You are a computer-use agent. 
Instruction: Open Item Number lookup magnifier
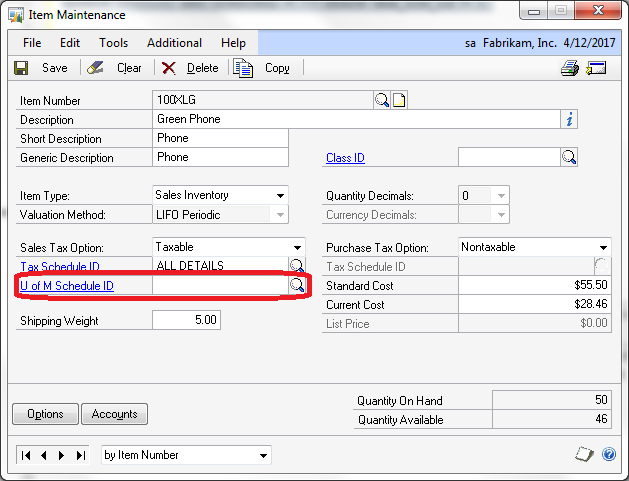click(381, 100)
